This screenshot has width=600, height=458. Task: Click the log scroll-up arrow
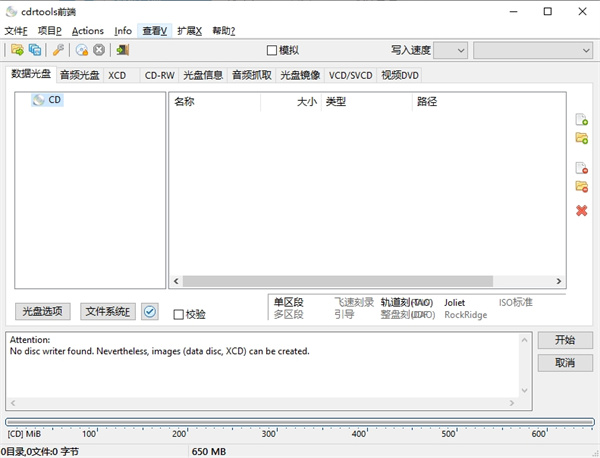coord(525,340)
